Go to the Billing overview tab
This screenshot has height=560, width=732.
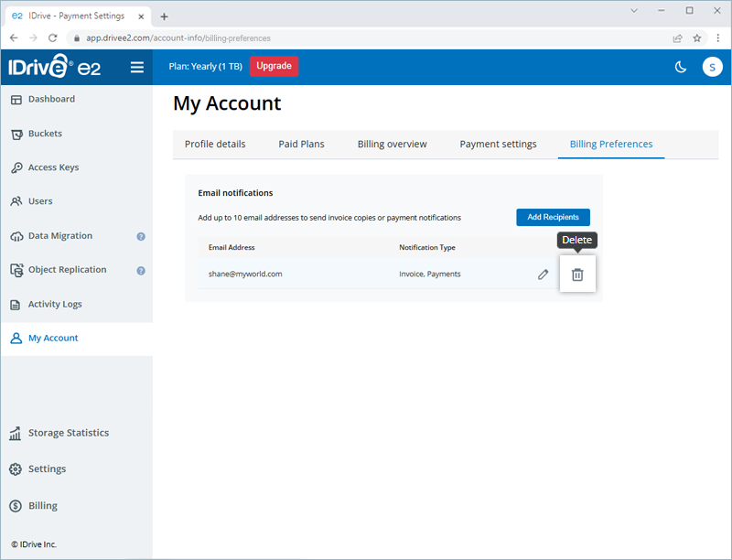tap(392, 144)
